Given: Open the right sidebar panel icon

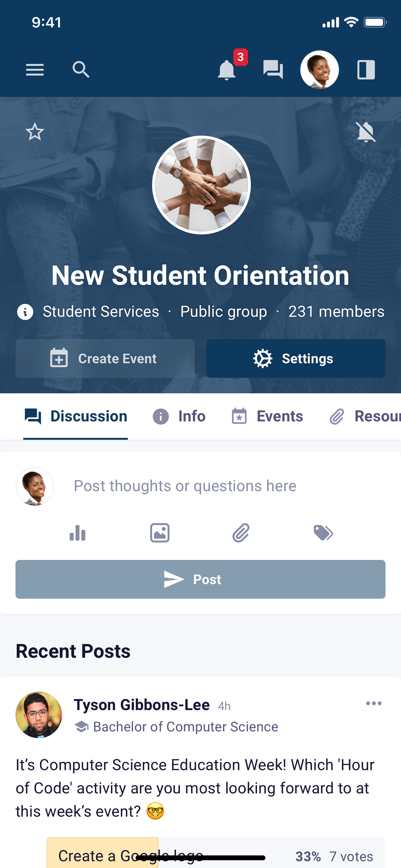Looking at the screenshot, I should pos(366,70).
